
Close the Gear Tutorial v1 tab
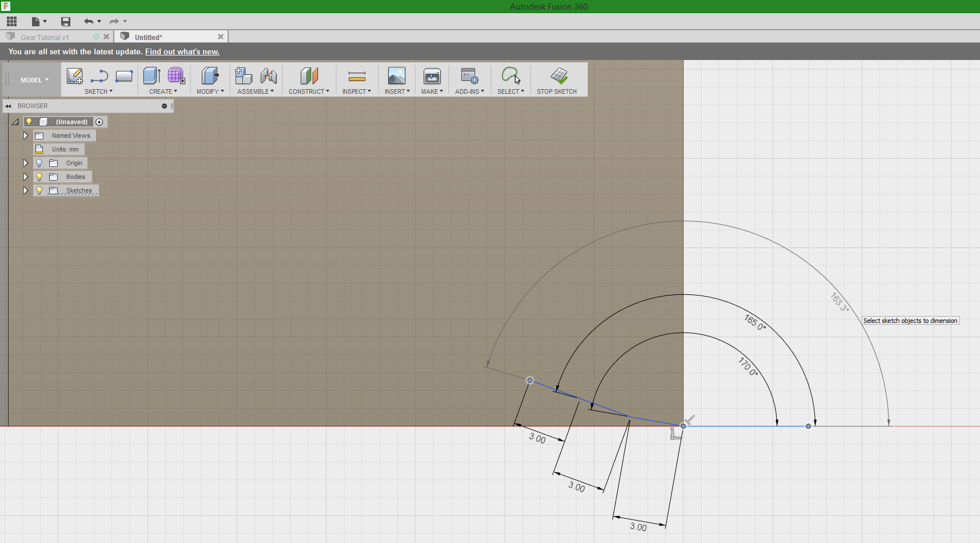[106, 37]
